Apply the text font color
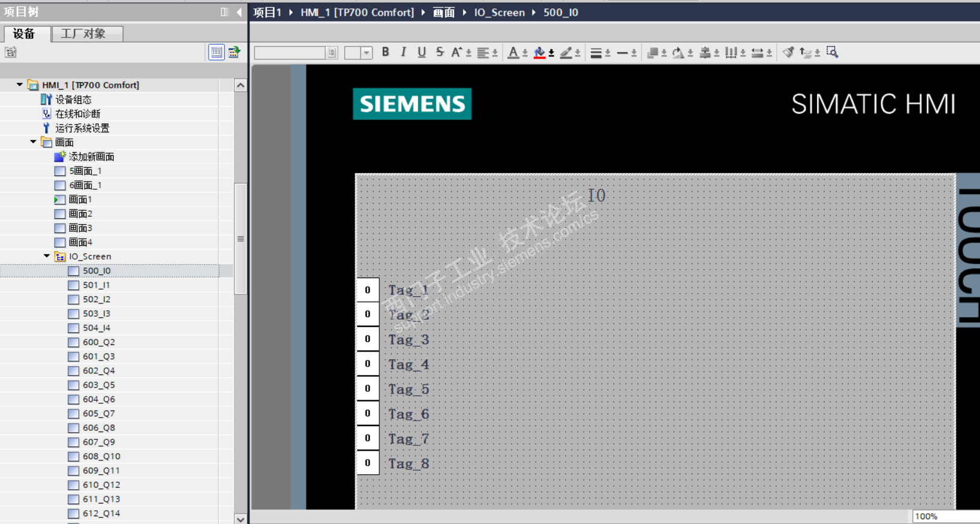This screenshot has height=524, width=980. point(513,53)
